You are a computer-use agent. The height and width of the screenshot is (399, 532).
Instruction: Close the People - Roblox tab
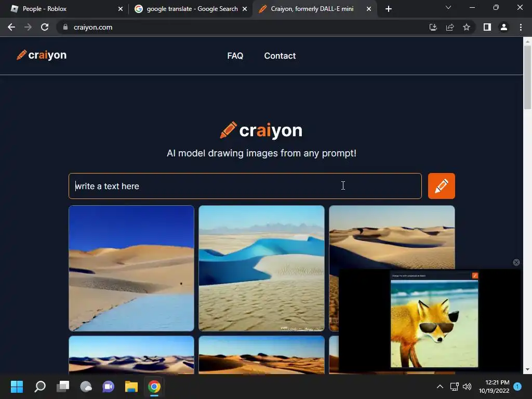pyautogui.click(x=121, y=9)
